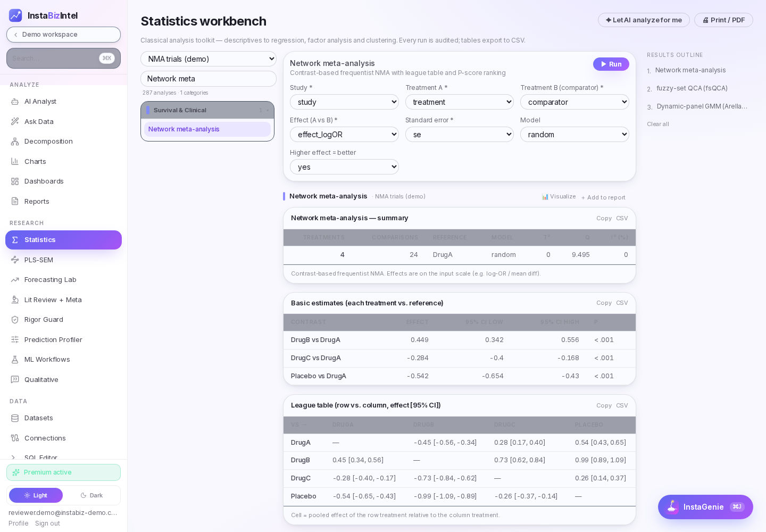Viewport: 766px width, 532px height.
Task: Click the Connections plug icon
Action: coord(15,438)
